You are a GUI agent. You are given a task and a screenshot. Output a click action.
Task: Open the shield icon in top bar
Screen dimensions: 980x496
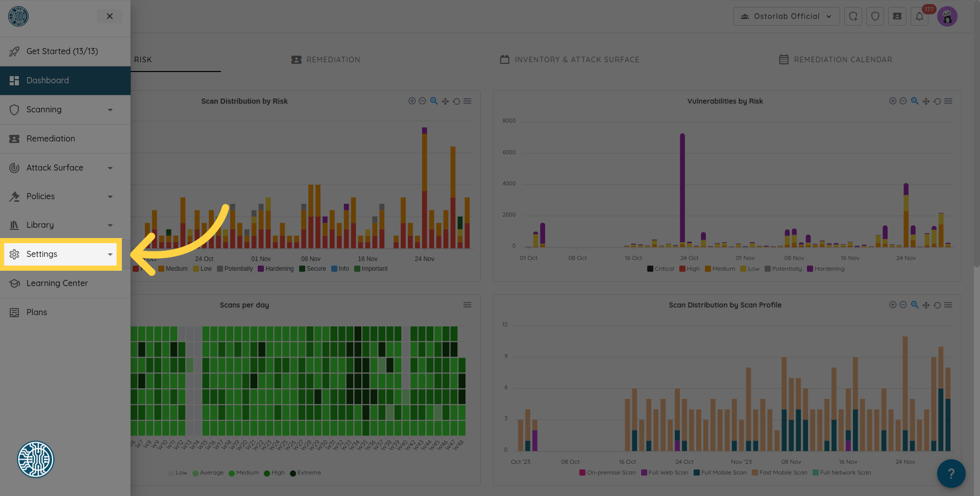click(x=875, y=16)
